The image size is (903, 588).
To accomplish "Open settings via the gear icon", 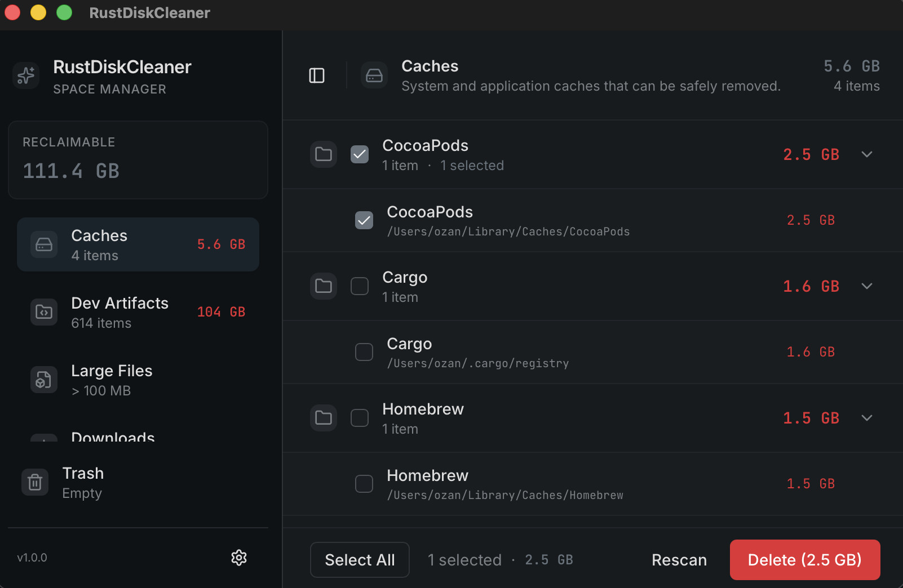I will [239, 558].
